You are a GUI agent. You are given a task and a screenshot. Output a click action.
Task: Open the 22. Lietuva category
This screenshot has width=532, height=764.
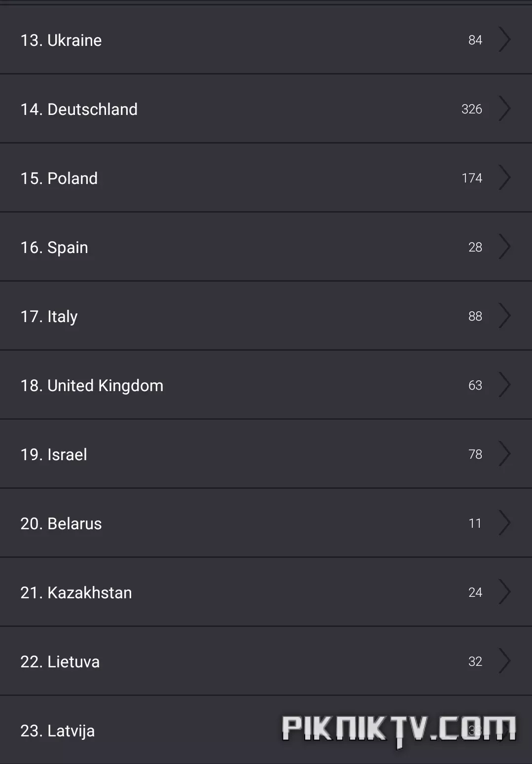click(266, 661)
